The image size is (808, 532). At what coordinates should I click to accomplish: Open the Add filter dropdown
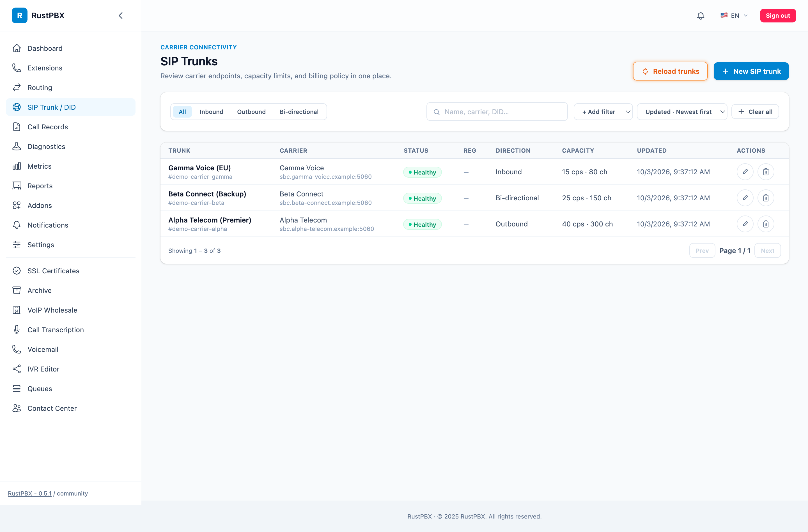coord(603,112)
